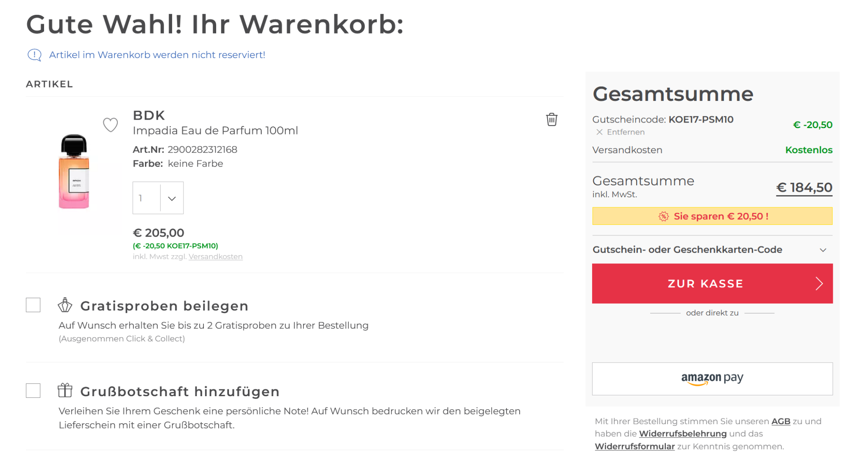The image size is (868, 453).
Task: Open the Widerrufsbelehrung link
Action: pyautogui.click(x=682, y=433)
